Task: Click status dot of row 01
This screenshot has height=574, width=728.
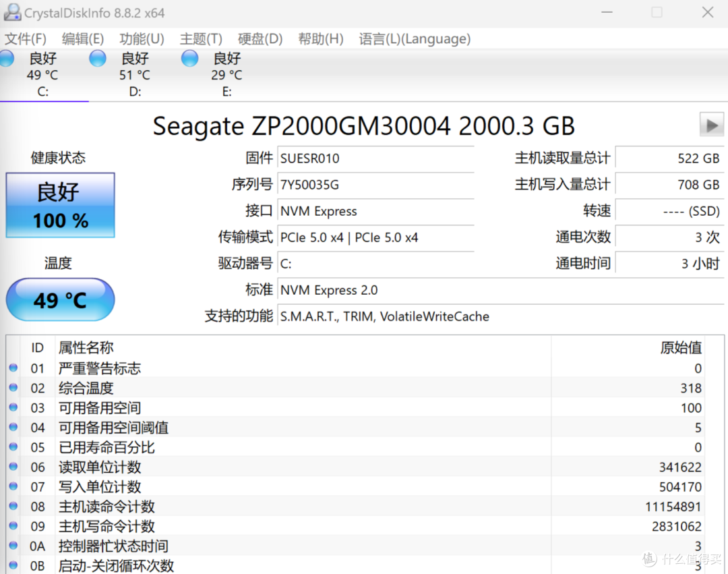Action: tap(13, 368)
